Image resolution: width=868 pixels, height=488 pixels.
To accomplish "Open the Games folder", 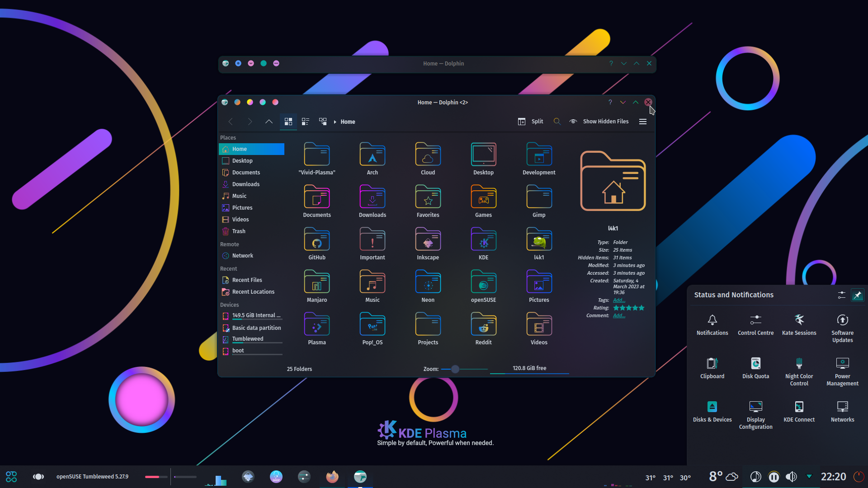I will (483, 201).
